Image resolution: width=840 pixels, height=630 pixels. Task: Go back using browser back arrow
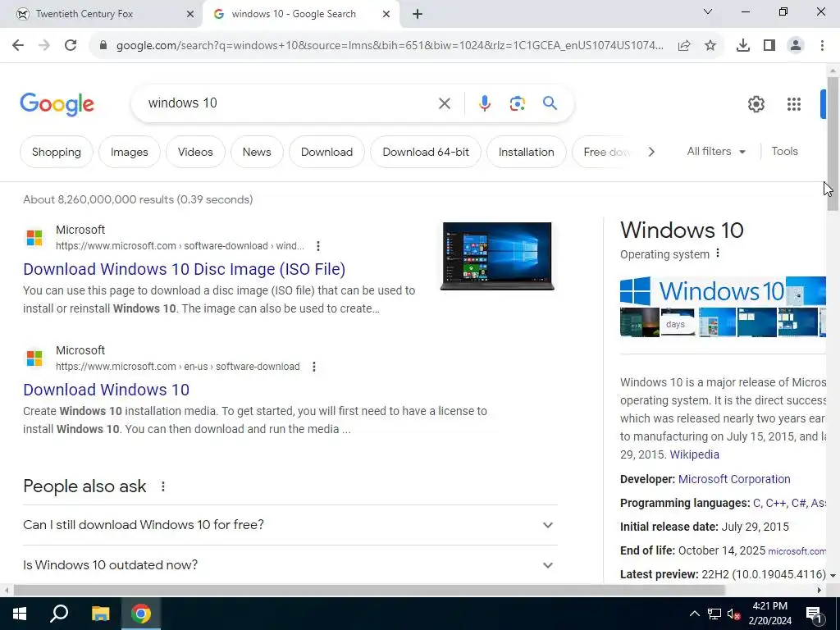point(18,46)
